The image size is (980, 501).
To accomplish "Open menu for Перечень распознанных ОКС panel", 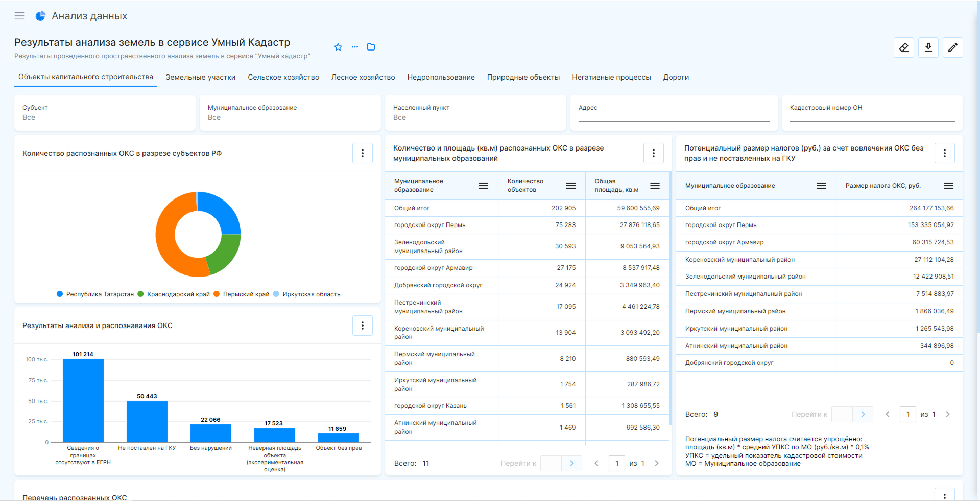I will click(945, 495).
